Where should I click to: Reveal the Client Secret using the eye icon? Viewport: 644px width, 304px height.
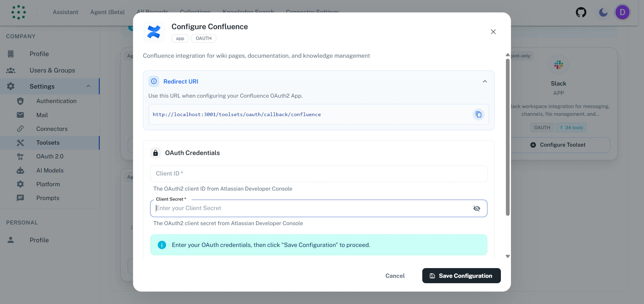[x=476, y=208]
